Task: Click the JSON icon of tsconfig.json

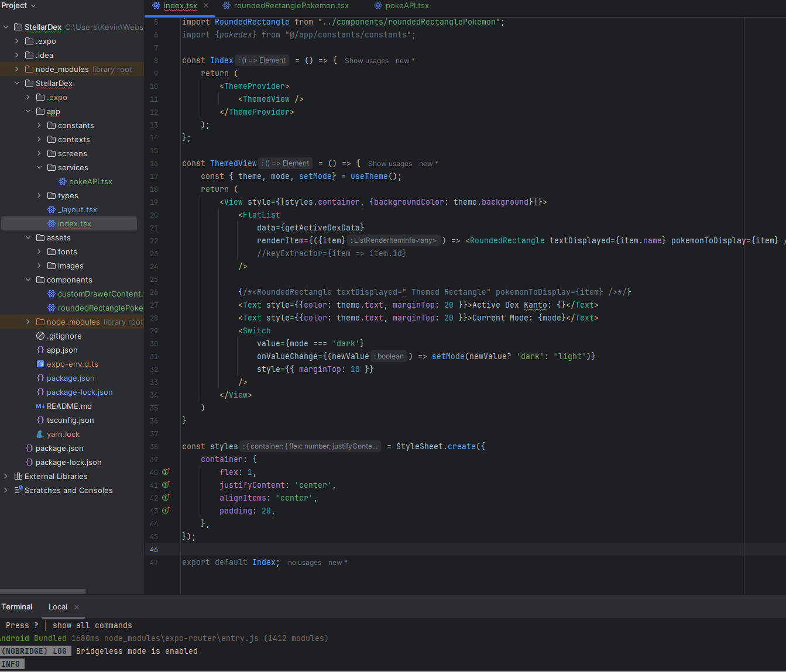Action: pyautogui.click(x=40, y=420)
